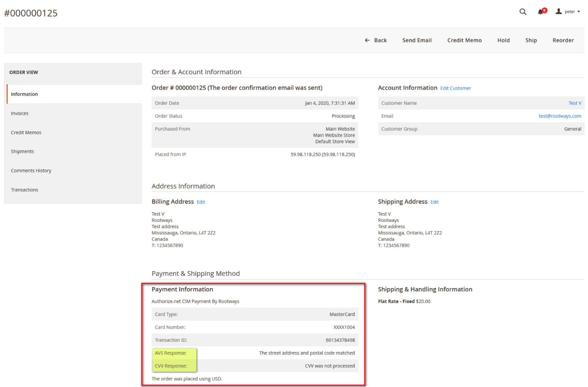The height and width of the screenshot is (387, 588).
Task: Click the Back button
Action: (375, 40)
